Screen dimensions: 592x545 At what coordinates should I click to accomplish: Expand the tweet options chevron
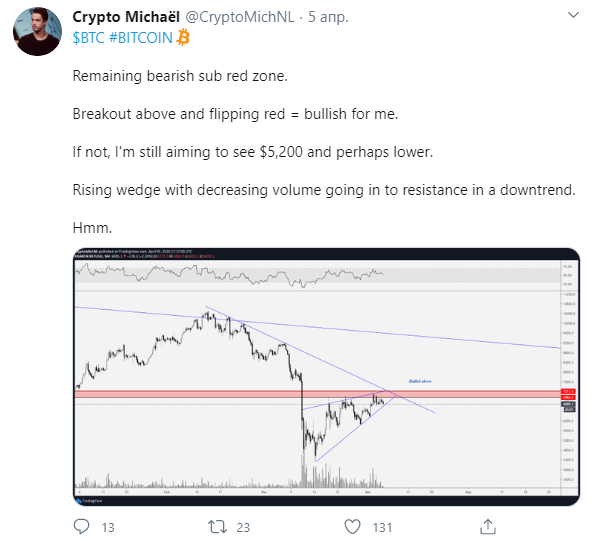click(x=573, y=15)
